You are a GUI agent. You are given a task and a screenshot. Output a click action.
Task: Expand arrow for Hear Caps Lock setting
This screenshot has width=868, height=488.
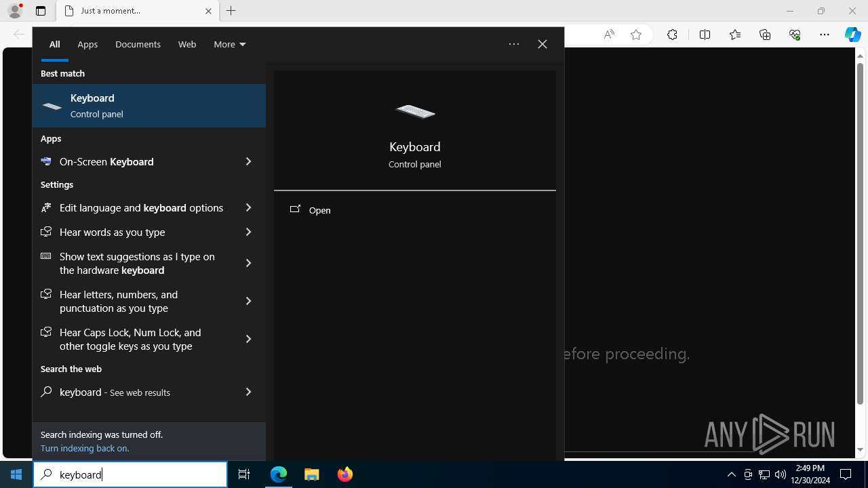click(248, 339)
